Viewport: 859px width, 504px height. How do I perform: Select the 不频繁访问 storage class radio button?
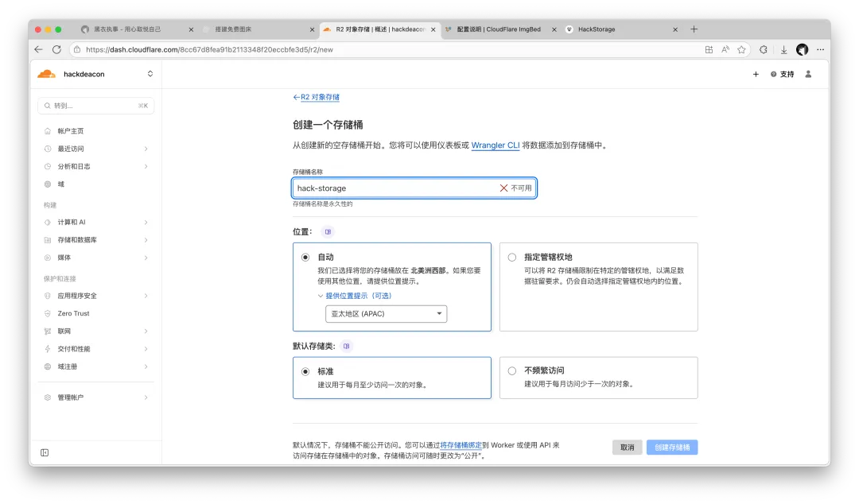511,371
